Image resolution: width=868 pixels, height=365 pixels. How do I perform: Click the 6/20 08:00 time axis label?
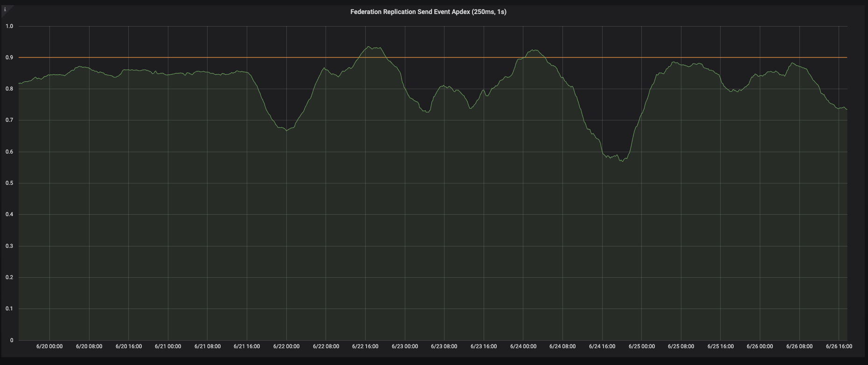tap(89, 346)
